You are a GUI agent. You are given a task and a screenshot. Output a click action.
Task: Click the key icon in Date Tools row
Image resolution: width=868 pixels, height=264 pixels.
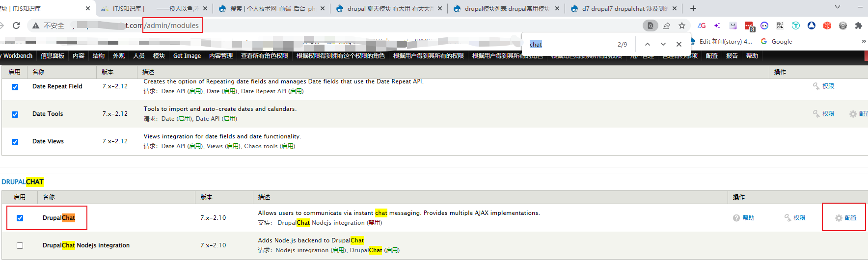pos(816,113)
